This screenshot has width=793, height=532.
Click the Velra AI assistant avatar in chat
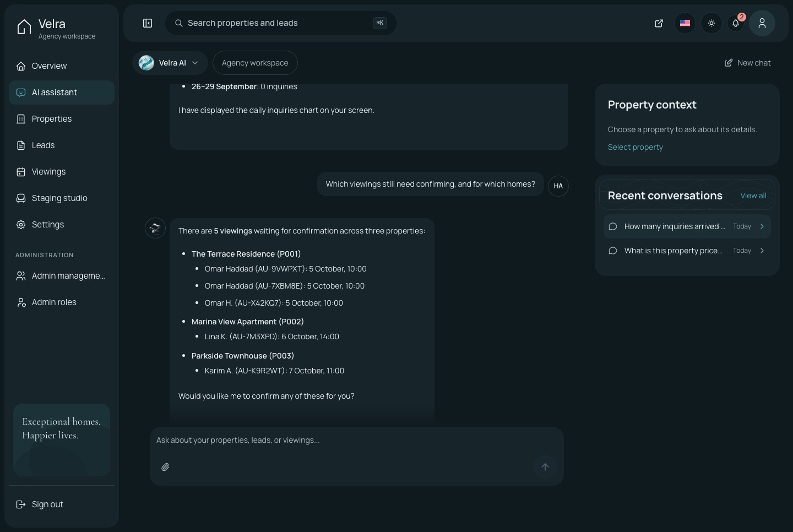[x=155, y=228]
